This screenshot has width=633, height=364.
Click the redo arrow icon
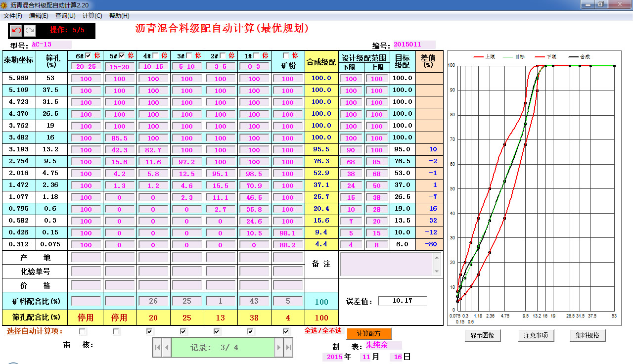coord(30,31)
